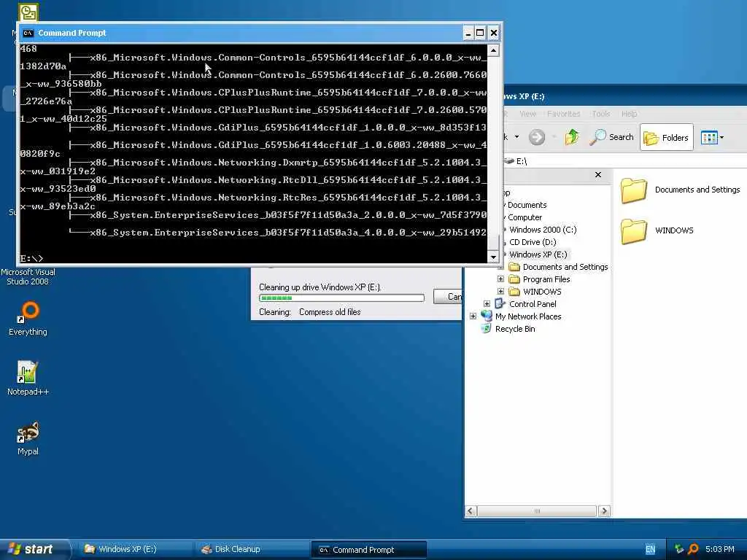Select Control Panel in folder tree

click(x=532, y=304)
